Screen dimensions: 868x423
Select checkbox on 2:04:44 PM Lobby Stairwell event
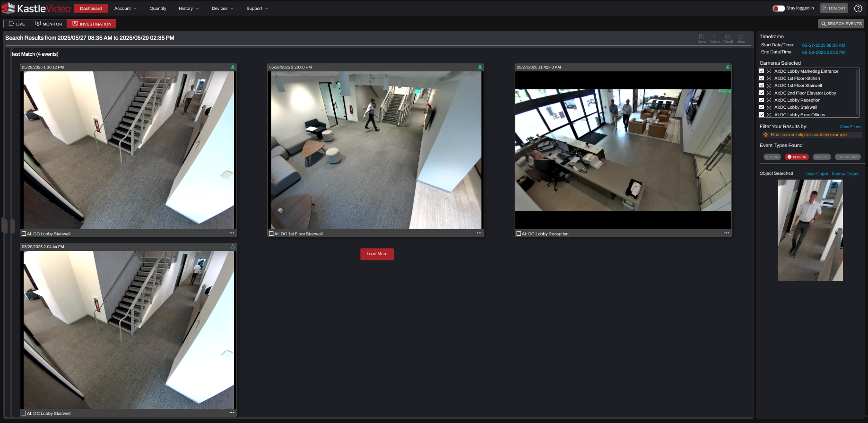point(24,413)
